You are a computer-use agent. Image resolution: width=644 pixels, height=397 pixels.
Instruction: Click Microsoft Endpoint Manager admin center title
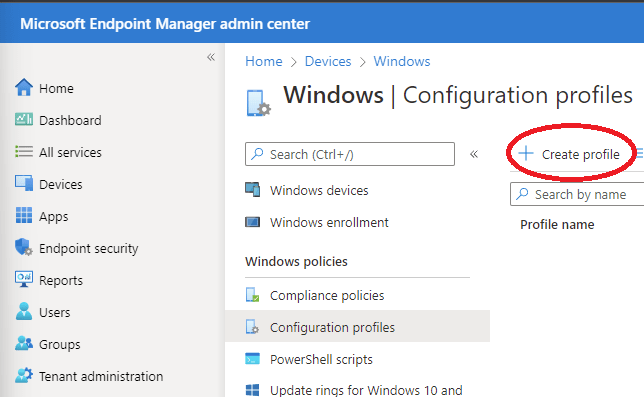click(x=165, y=24)
